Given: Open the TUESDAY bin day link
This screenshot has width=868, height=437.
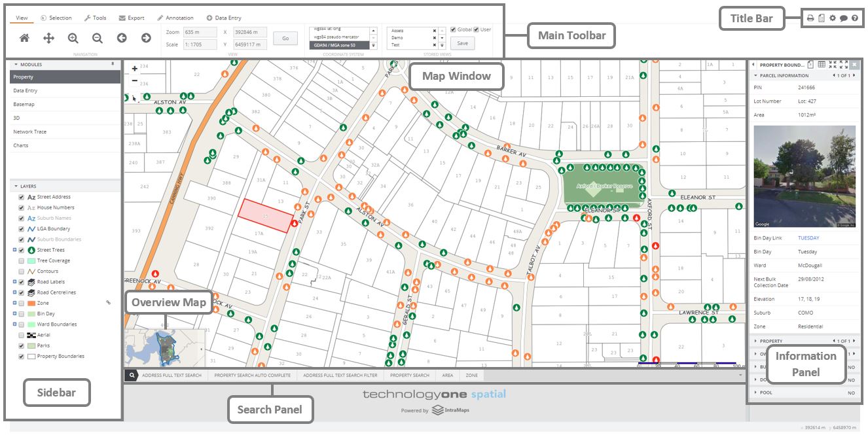Looking at the screenshot, I should pos(807,238).
